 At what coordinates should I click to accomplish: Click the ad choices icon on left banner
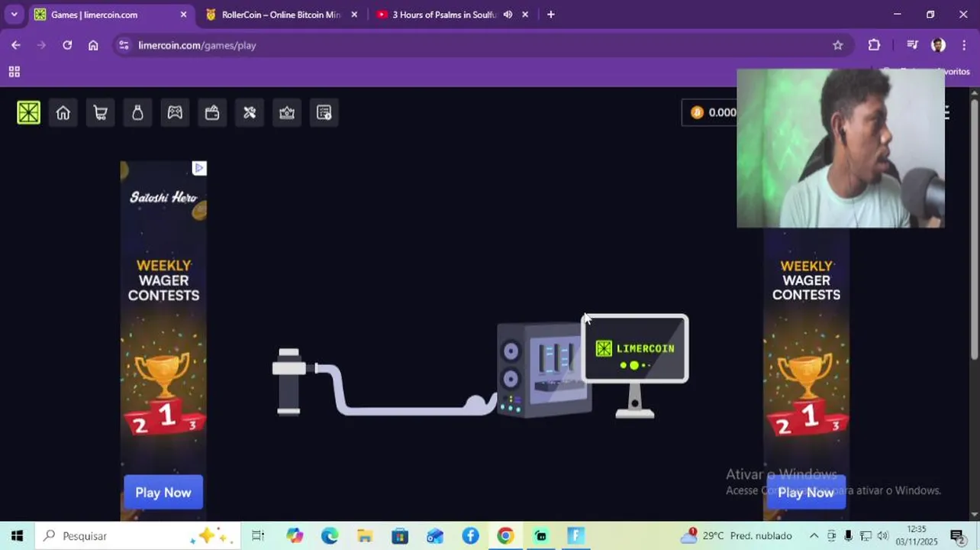click(x=199, y=168)
